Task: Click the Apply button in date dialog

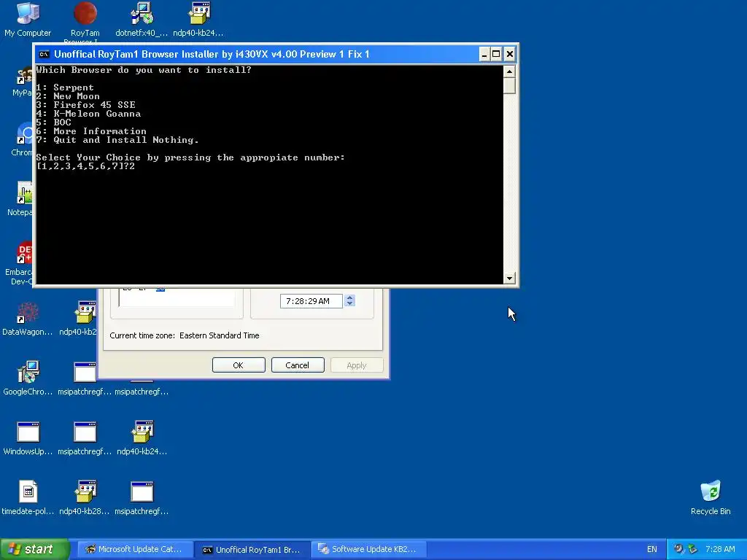Action: 356,365
